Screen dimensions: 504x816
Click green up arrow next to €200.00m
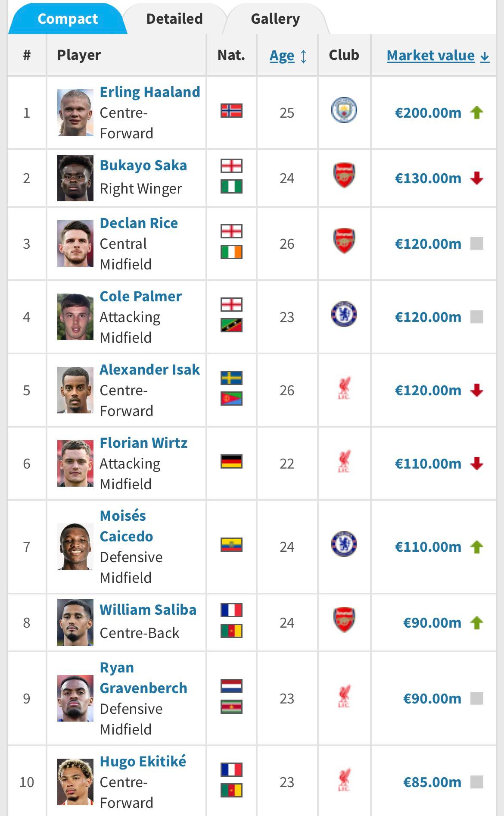[x=476, y=113]
